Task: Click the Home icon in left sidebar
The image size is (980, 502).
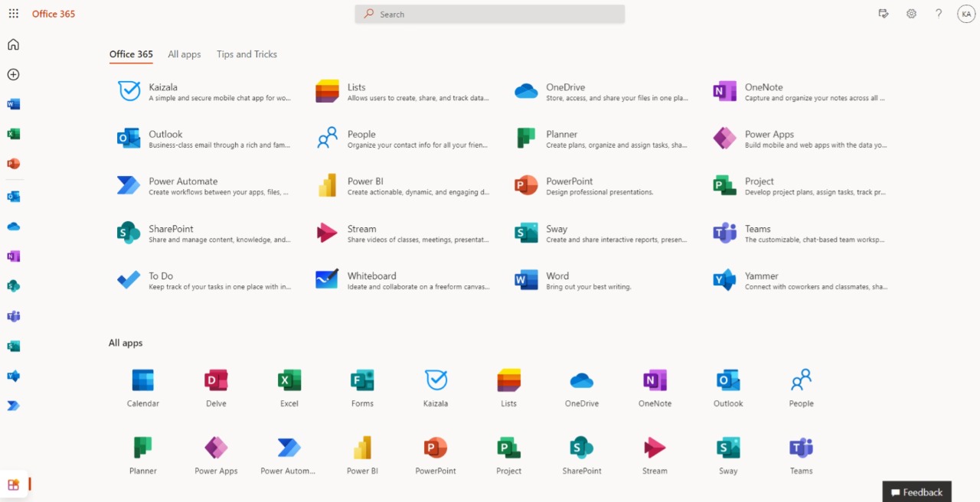Action: pyautogui.click(x=13, y=44)
